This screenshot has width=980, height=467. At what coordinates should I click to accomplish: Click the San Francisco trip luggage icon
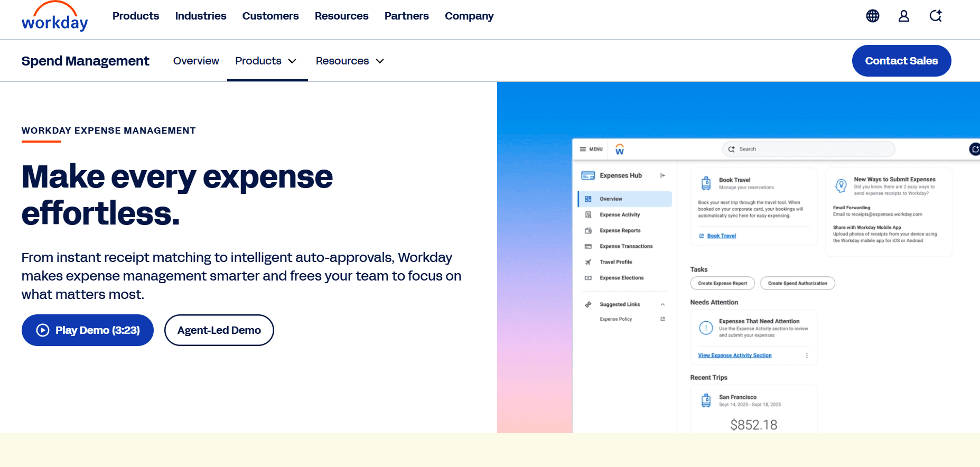pos(706,400)
